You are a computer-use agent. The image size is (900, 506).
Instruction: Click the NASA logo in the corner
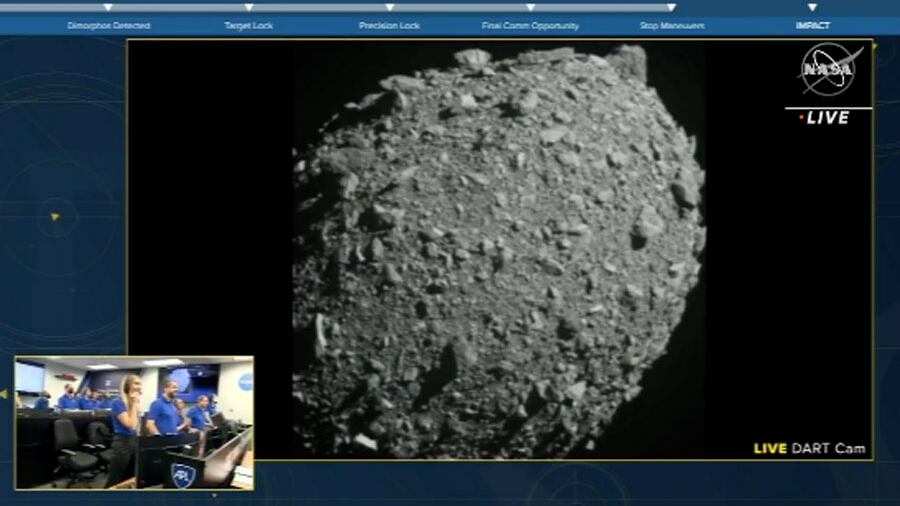(827, 70)
